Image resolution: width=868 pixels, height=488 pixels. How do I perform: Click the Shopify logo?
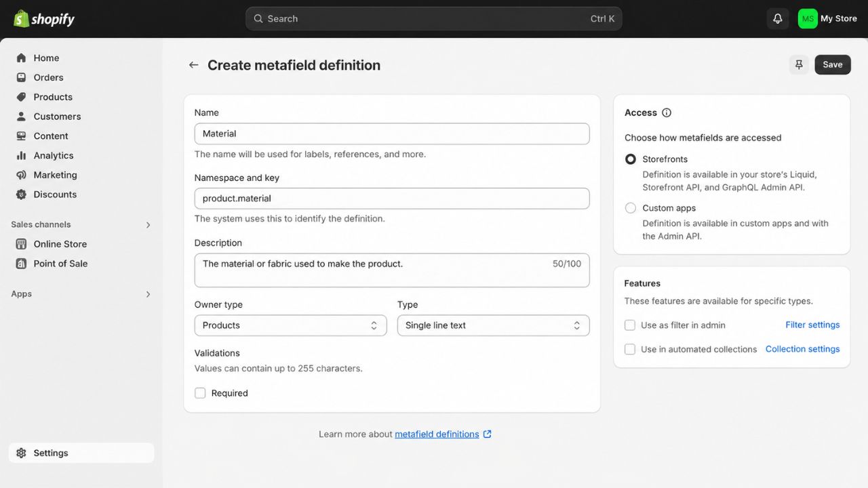click(x=44, y=18)
